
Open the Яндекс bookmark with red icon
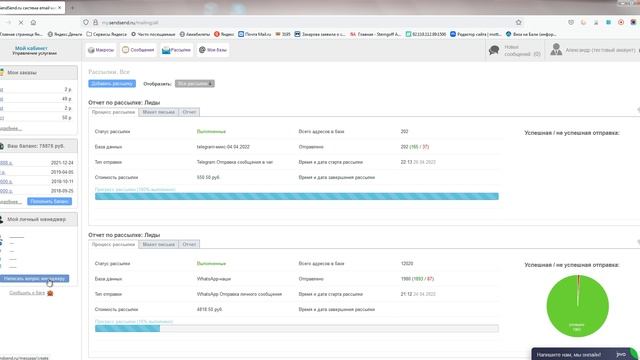point(224,34)
